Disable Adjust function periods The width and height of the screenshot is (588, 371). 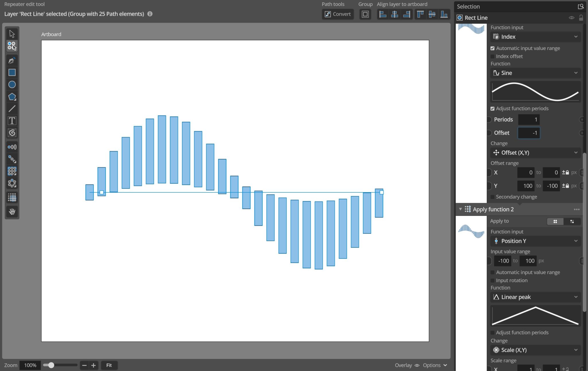(493, 108)
